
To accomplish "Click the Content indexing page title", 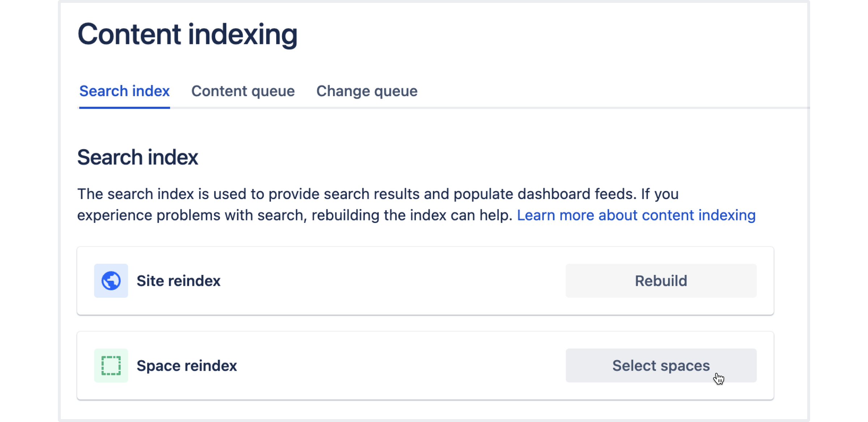I will click(x=187, y=35).
